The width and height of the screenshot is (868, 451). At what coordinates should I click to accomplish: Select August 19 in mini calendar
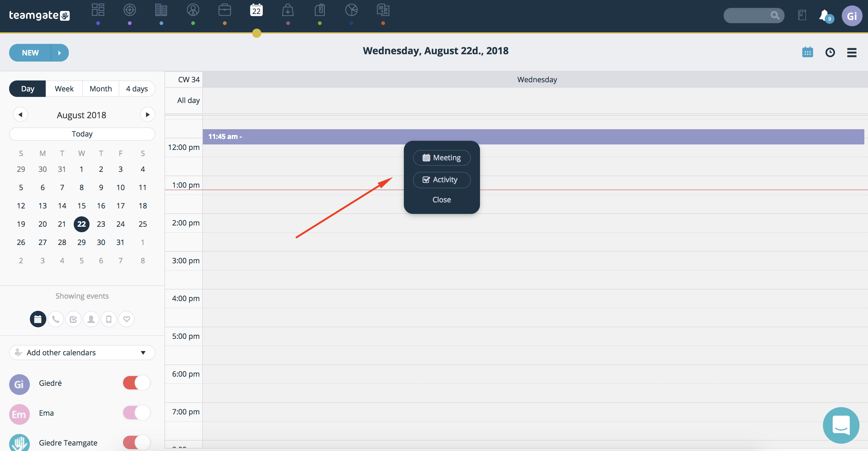click(x=21, y=224)
